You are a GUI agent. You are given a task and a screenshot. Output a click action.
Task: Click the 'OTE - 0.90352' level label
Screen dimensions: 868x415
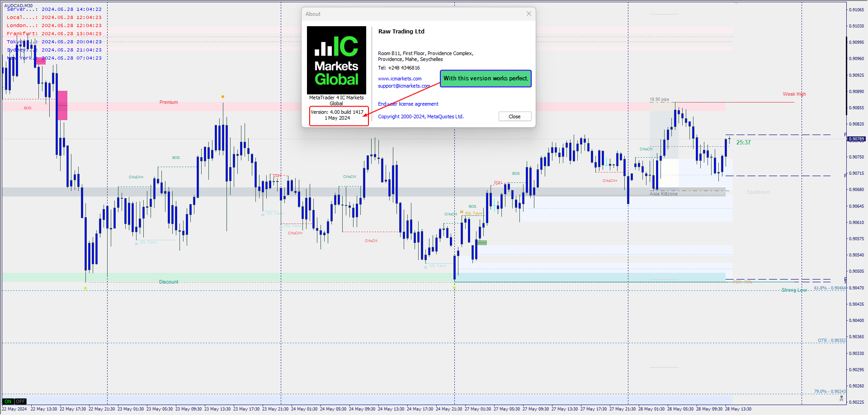point(831,340)
